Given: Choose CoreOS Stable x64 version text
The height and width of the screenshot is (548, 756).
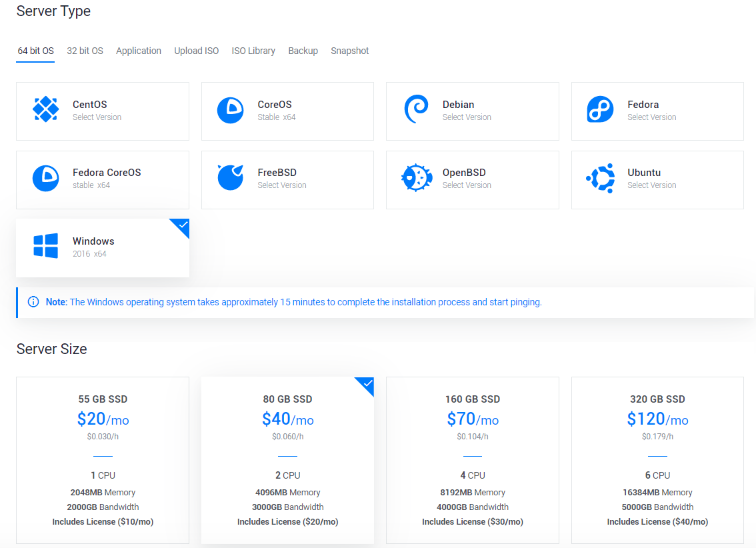Looking at the screenshot, I should (276, 117).
